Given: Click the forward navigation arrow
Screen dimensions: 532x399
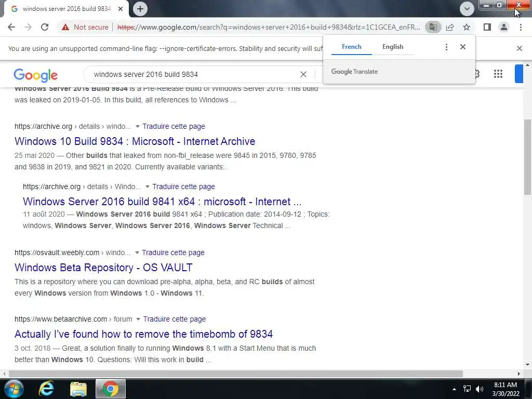Looking at the screenshot, I should click(28, 27).
